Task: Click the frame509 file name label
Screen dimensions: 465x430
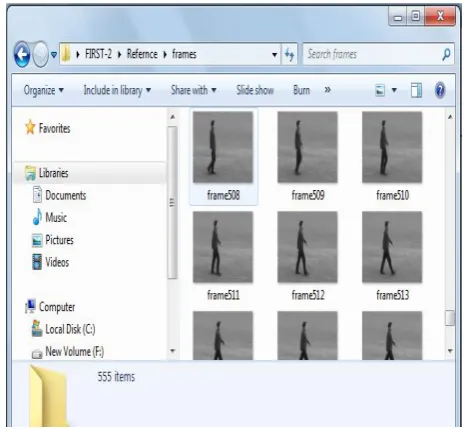Action: coord(308,195)
